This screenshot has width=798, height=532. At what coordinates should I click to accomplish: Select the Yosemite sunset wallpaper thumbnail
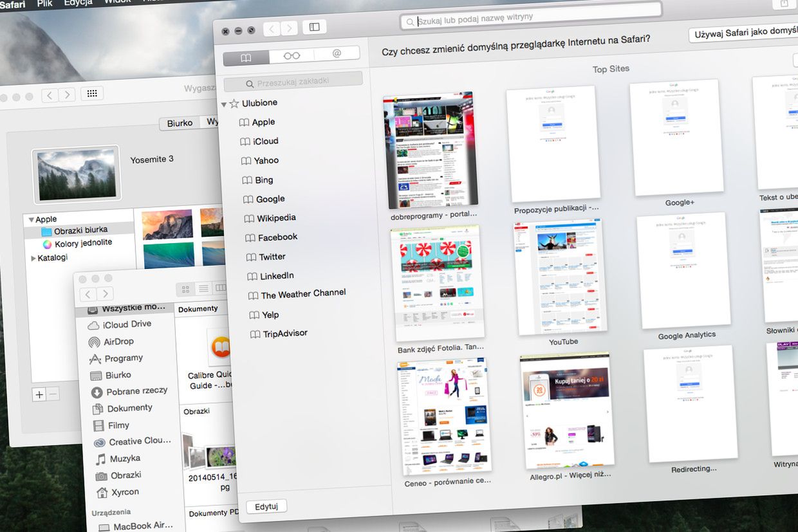167,223
